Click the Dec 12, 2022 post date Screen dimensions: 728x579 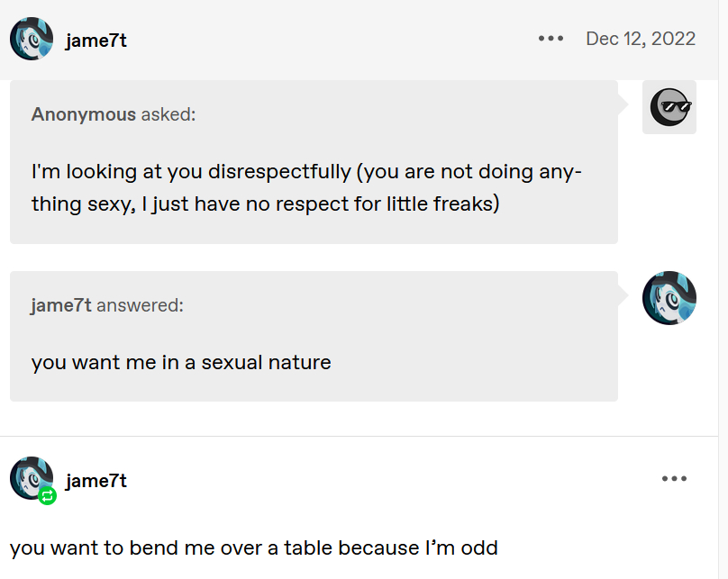[641, 39]
